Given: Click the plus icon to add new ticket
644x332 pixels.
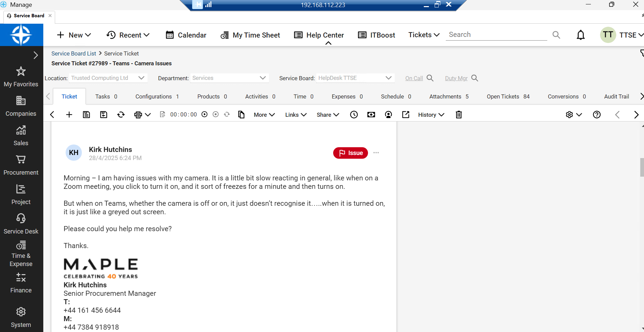Looking at the screenshot, I should [69, 115].
